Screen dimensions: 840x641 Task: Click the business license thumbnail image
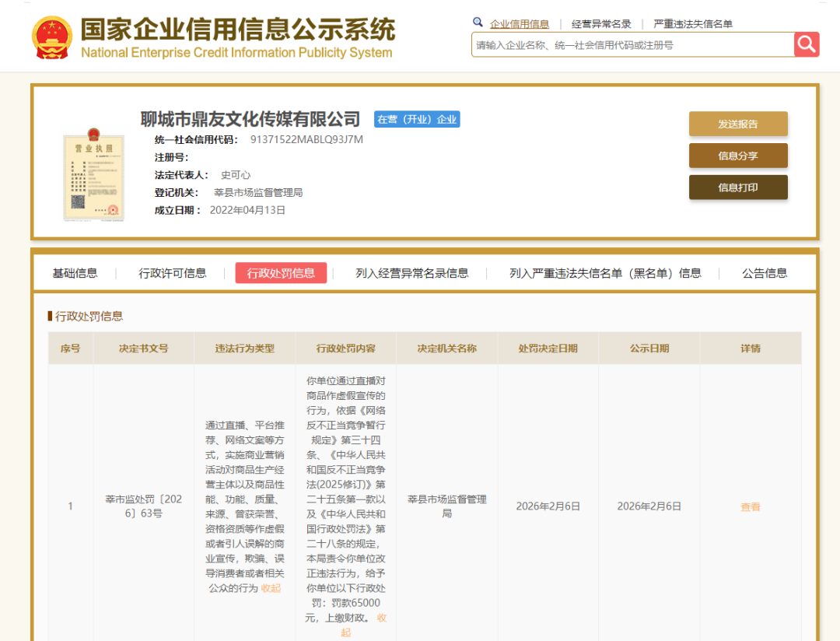point(93,176)
